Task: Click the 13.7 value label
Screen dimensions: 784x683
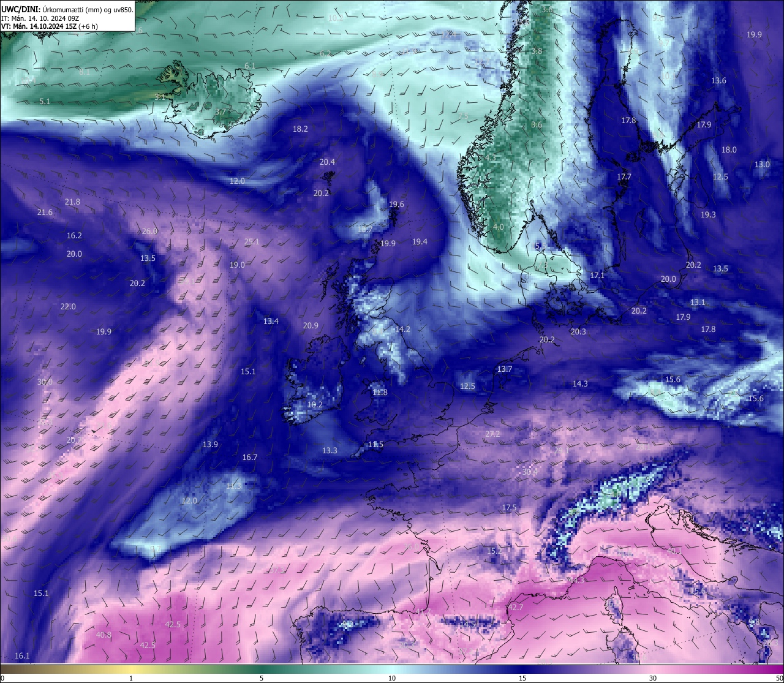Action: [x=504, y=369]
